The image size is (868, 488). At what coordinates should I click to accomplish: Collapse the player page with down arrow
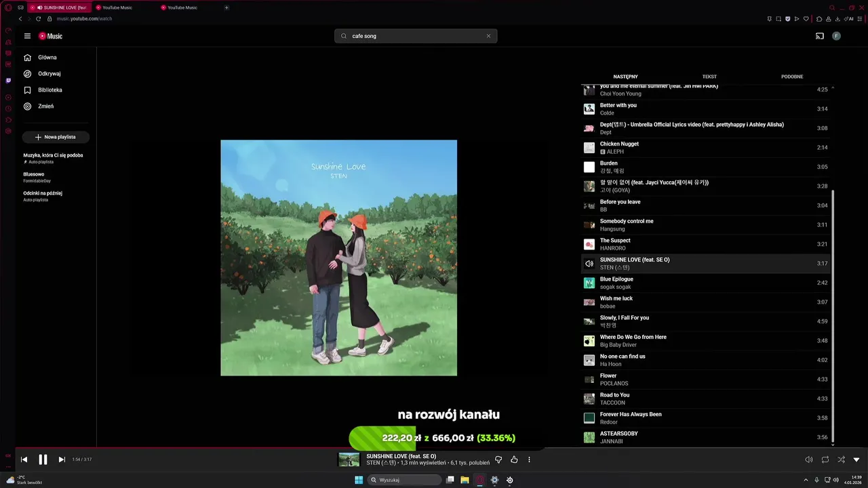point(856,460)
